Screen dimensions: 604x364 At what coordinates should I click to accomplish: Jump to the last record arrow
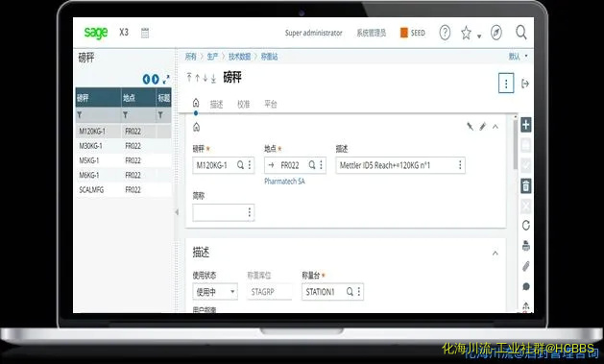(x=213, y=78)
